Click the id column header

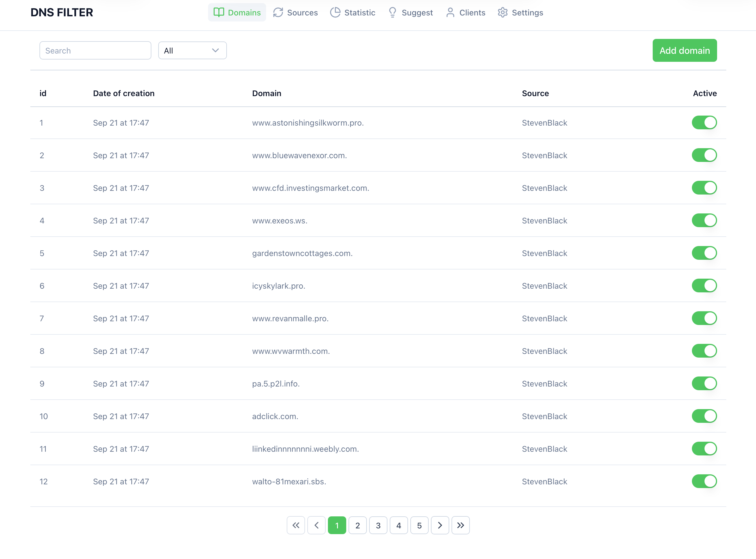43,93
